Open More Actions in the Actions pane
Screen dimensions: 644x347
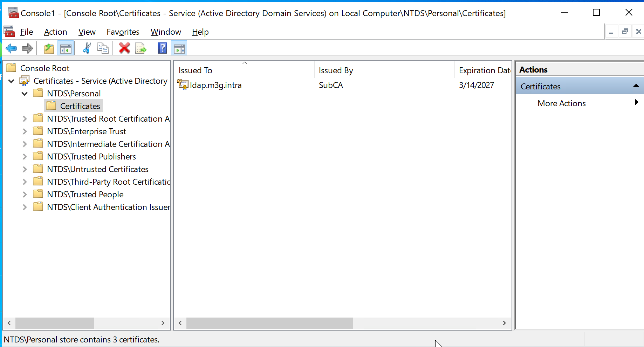pyautogui.click(x=561, y=103)
